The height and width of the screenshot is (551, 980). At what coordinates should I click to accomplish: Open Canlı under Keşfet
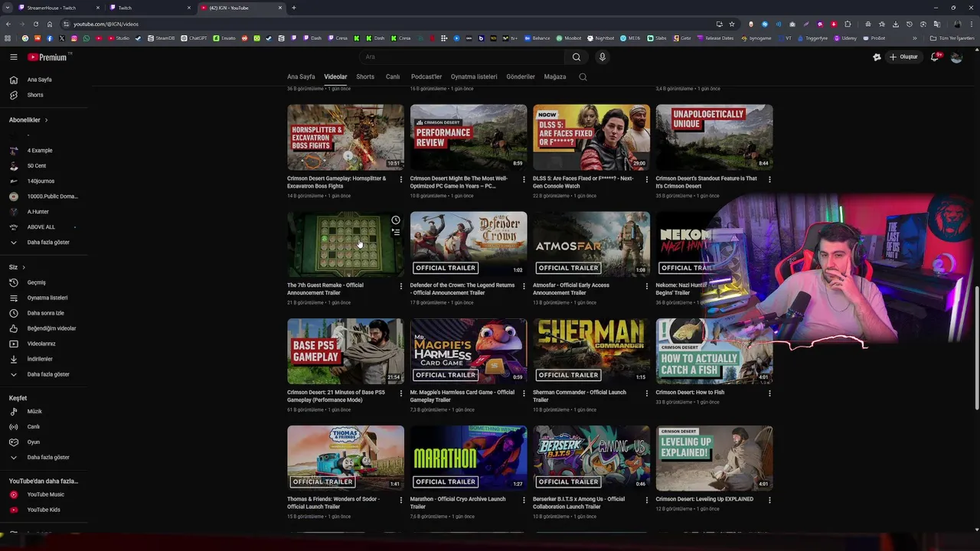pyautogui.click(x=34, y=427)
